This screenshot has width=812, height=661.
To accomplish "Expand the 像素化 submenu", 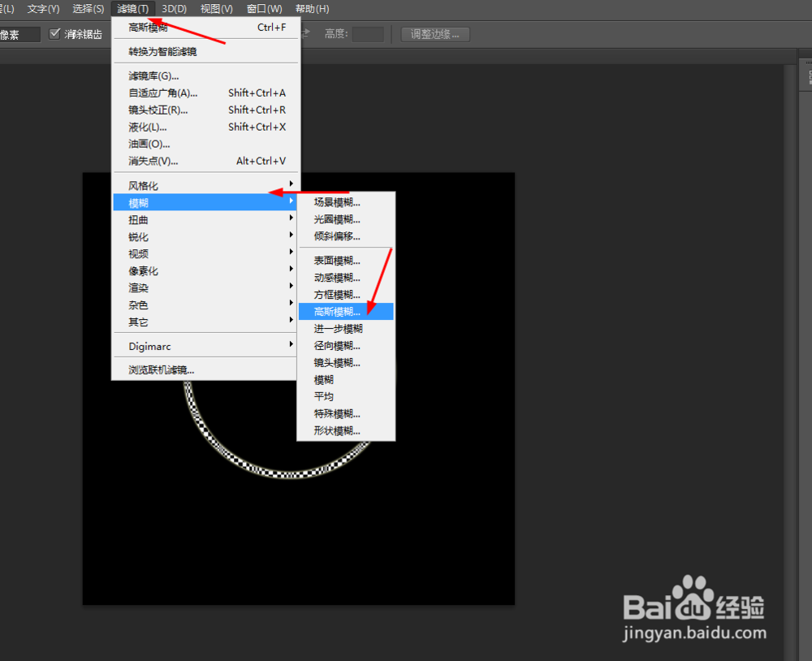I will tap(205, 271).
